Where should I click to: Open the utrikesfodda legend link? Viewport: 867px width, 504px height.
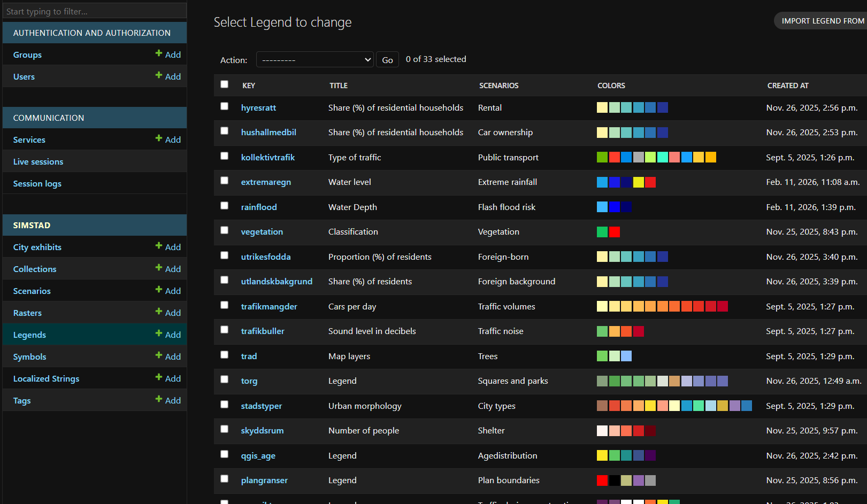pos(266,257)
